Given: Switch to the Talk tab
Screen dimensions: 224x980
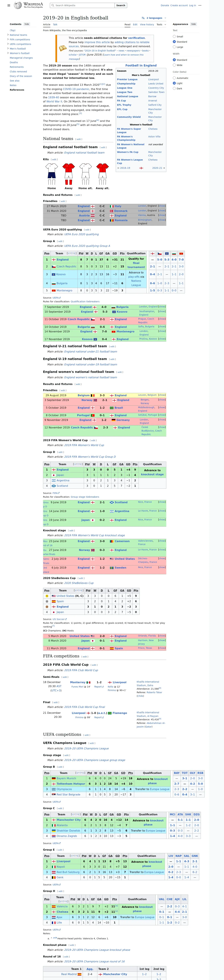Looking at the screenshot, I should (x=55, y=24).
